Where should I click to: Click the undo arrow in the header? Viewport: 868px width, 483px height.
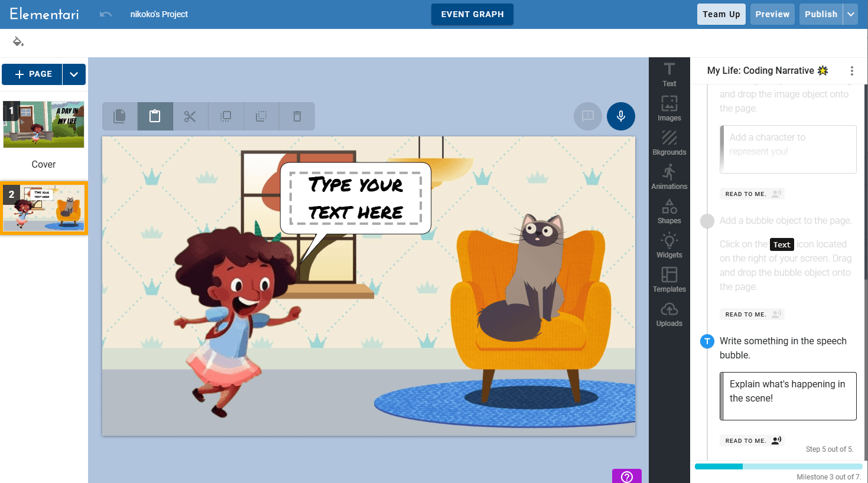pyautogui.click(x=106, y=14)
